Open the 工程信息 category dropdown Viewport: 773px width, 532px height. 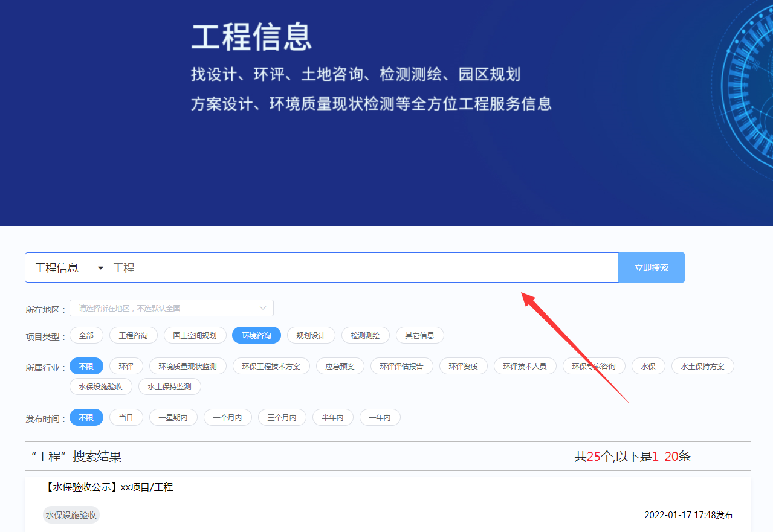coord(68,268)
